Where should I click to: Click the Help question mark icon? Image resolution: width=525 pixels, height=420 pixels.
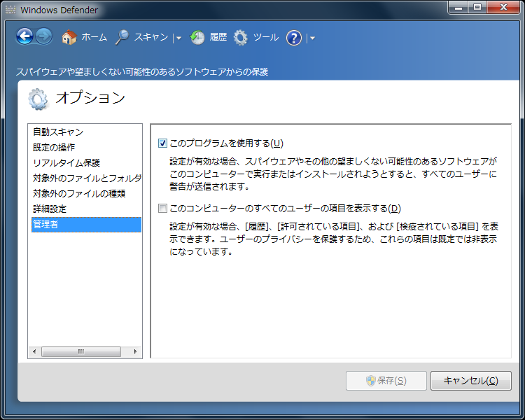(294, 38)
